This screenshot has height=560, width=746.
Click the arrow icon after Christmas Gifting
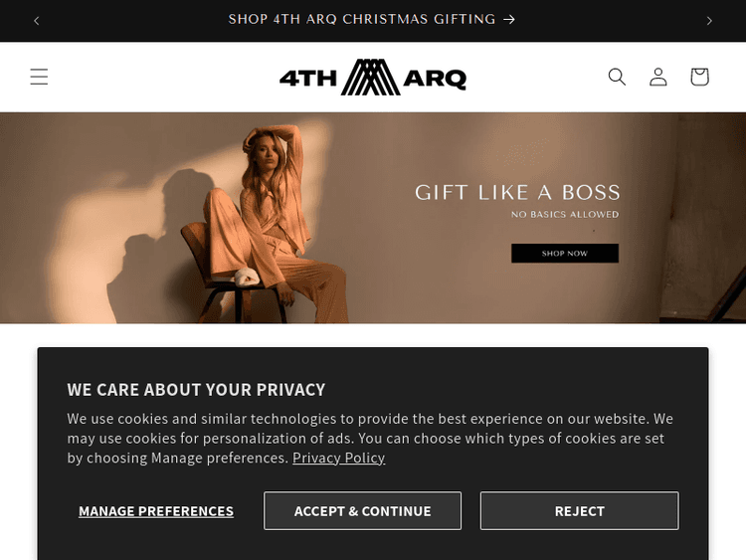[x=509, y=19]
